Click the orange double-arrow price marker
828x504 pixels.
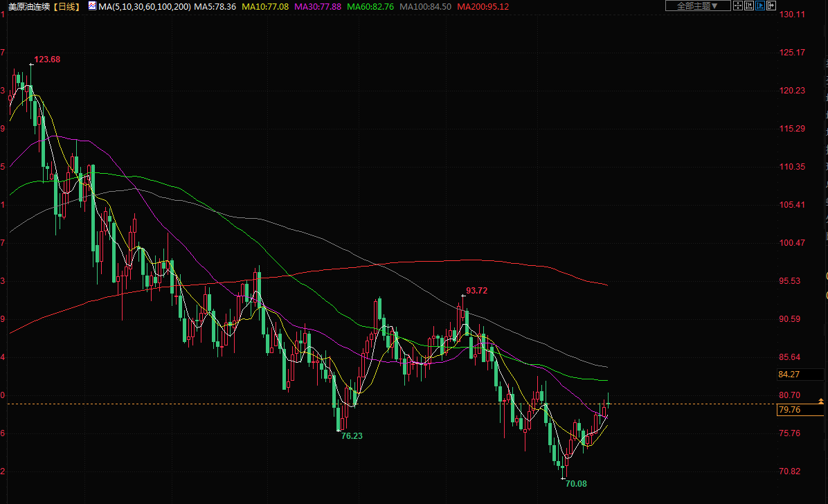(x=821, y=401)
